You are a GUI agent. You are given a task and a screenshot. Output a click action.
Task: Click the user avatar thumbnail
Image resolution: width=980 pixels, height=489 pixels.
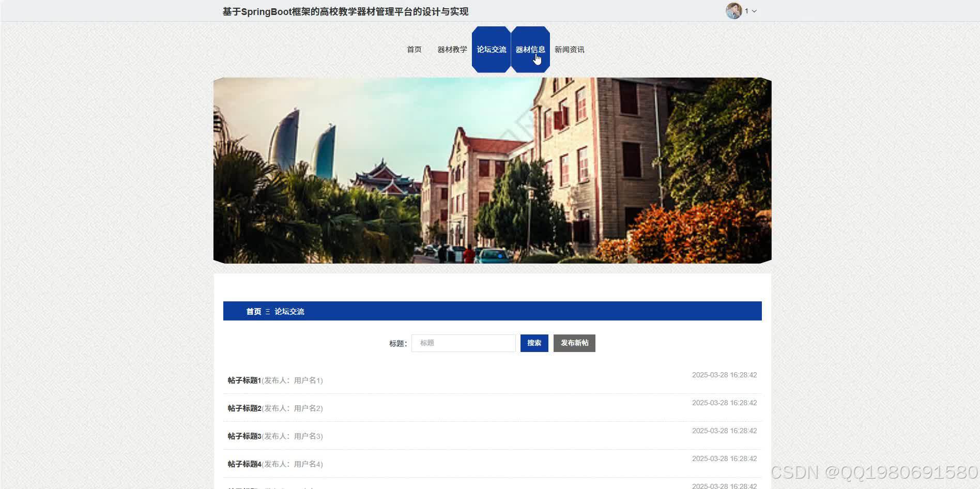point(732,10)
